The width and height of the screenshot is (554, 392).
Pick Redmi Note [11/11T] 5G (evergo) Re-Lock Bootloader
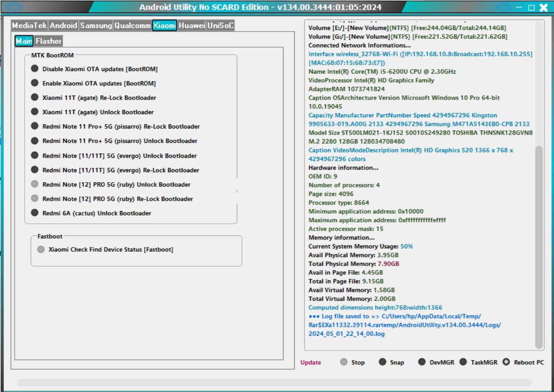pos(115,170)
